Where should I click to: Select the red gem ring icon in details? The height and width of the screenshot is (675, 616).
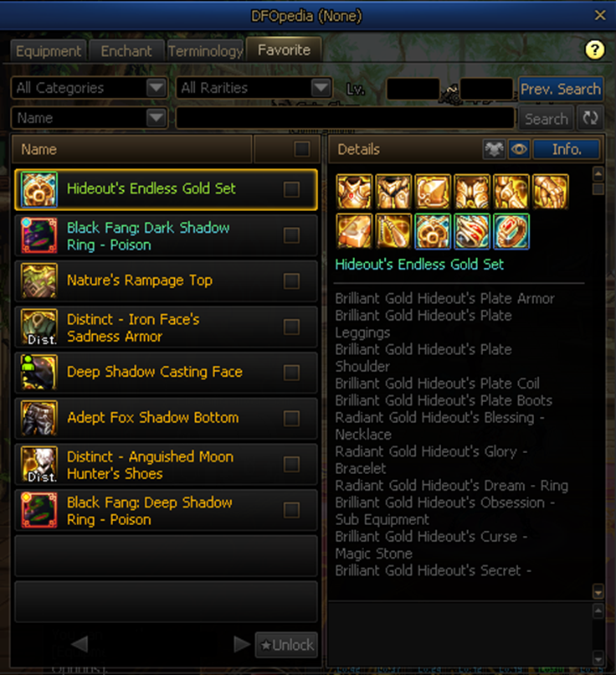(511, 231)
